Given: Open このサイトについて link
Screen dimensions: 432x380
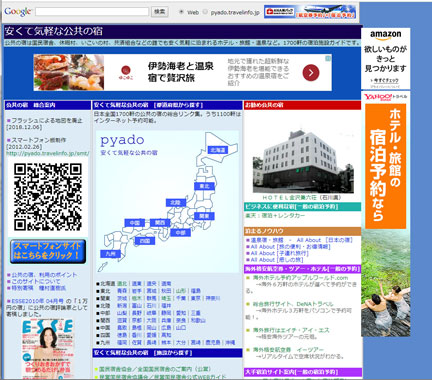Looking at the screenshot, I should click(36, 281).
